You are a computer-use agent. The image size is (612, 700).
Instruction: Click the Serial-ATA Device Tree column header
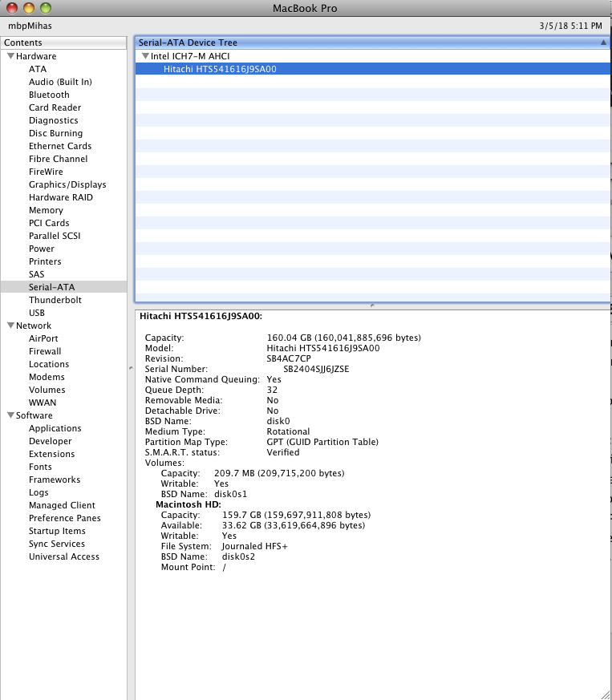tap(372, 42)
